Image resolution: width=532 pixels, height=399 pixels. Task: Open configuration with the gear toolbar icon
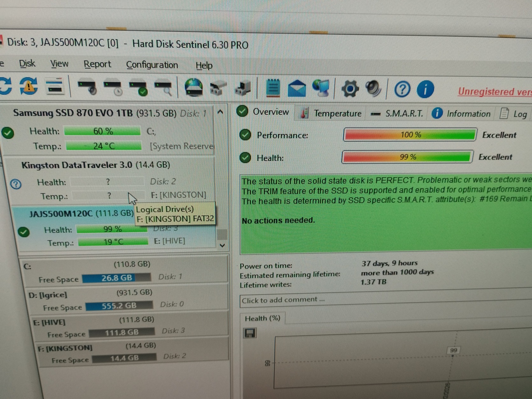point(350,89)
